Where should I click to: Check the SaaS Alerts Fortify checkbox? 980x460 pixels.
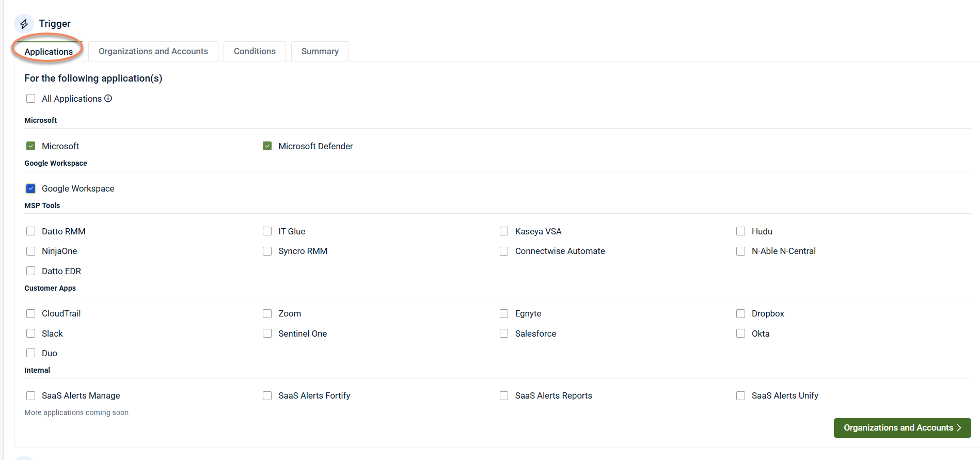267,396
